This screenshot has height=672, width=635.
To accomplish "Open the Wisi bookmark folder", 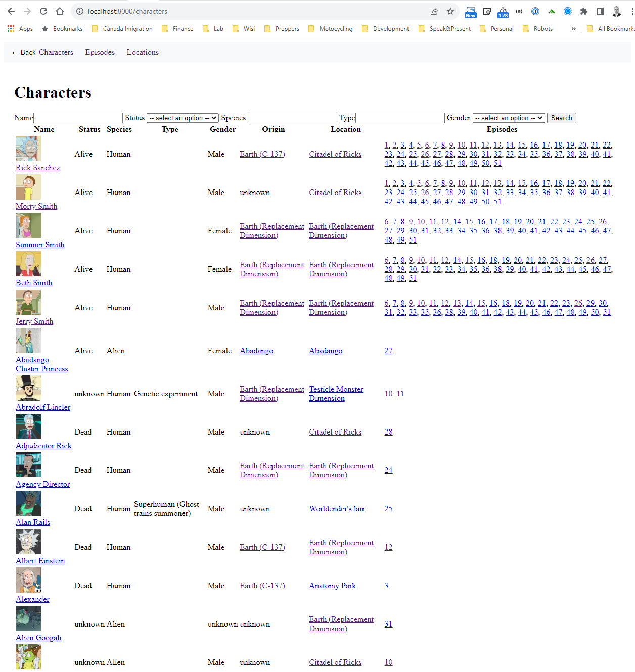I will click(244, 29).
